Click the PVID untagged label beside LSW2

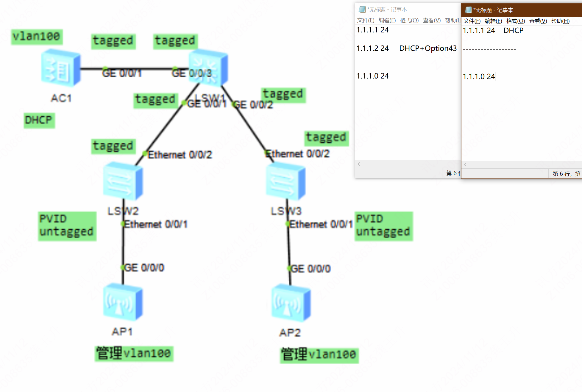point(67,226)
